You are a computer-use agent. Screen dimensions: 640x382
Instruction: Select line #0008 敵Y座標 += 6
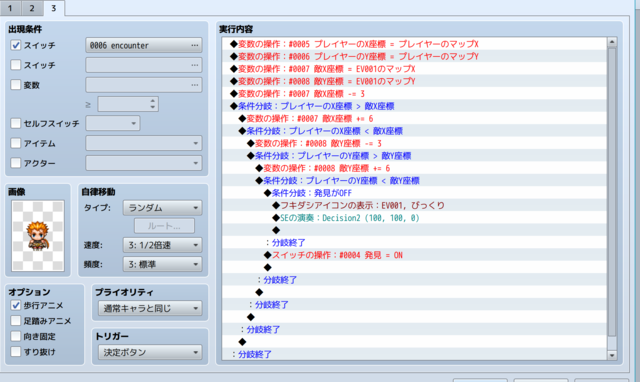[x=415, y=168]
